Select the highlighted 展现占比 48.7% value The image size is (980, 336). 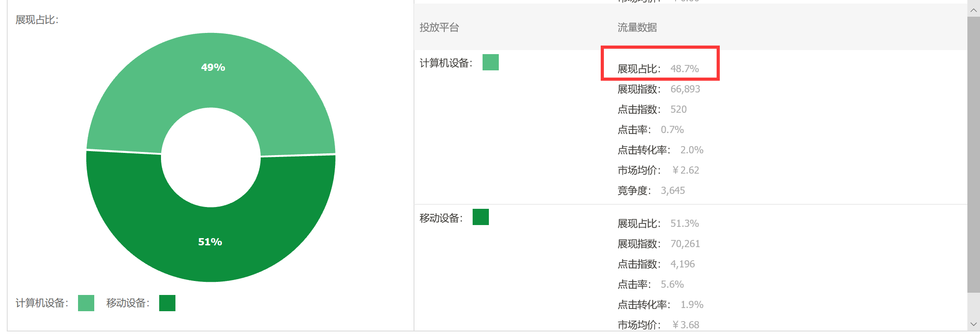[658, 69]
